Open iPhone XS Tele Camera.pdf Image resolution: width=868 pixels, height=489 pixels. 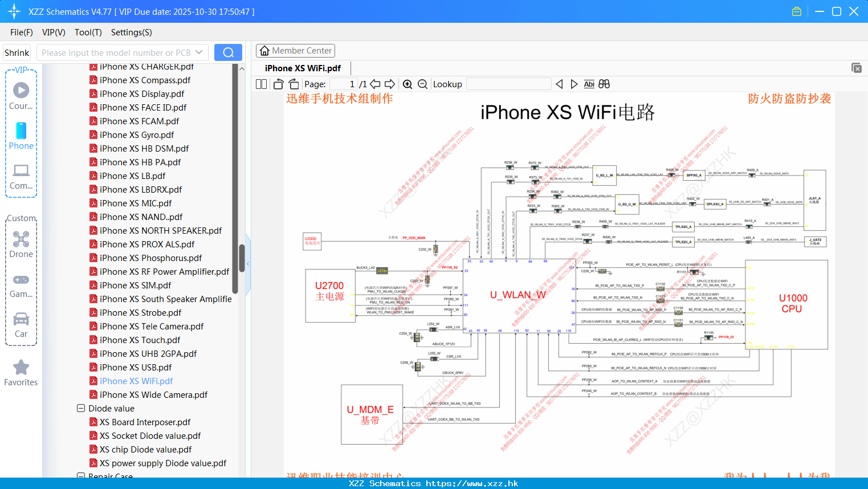(x=152, y=326)
